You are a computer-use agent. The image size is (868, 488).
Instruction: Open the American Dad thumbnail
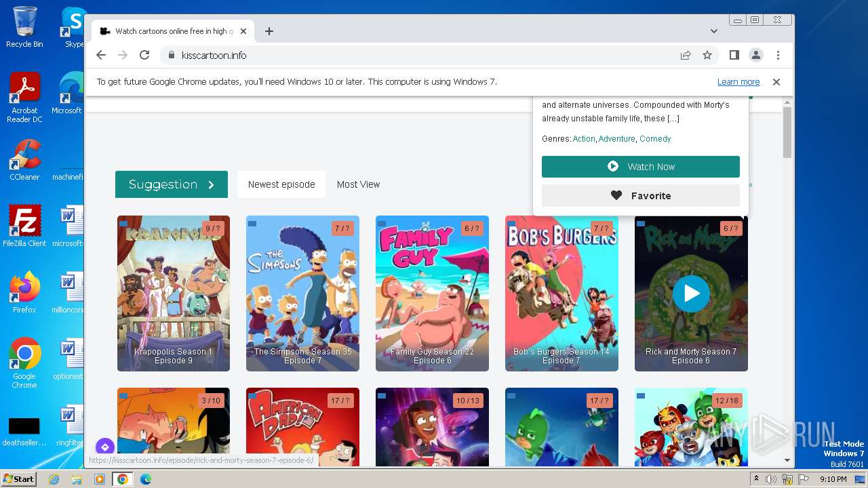point(302,427)
